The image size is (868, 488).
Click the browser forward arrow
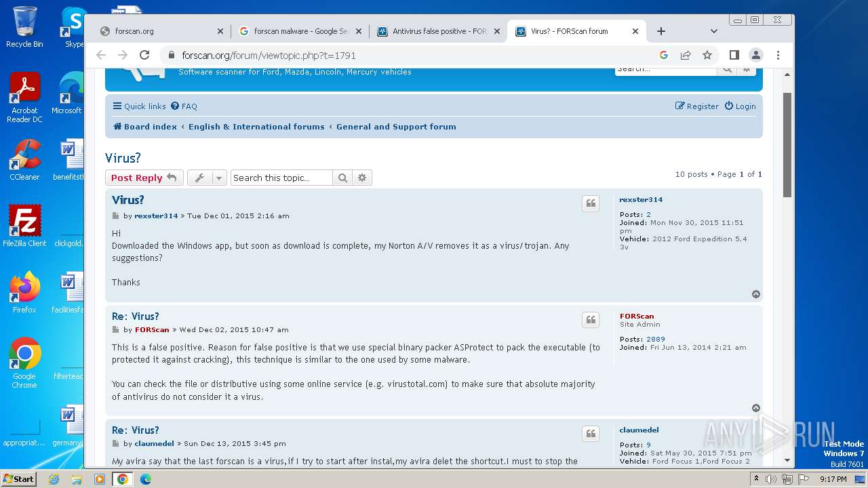coord(123,56)
